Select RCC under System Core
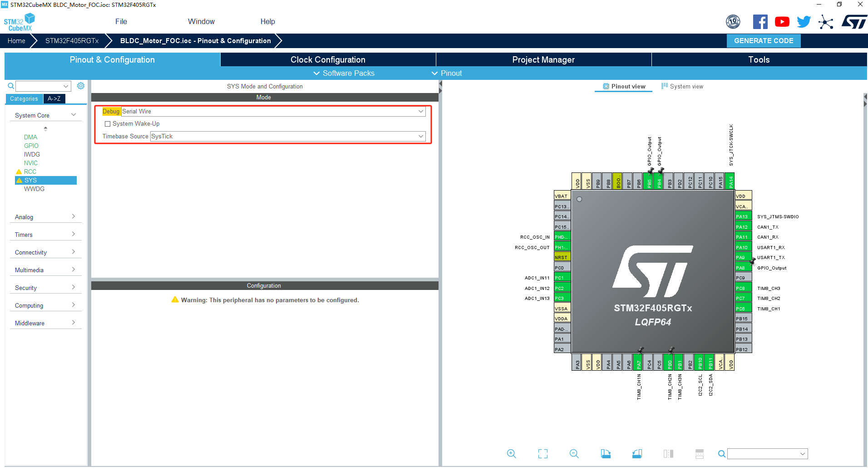The image size is (868, 471). [30, 172]
